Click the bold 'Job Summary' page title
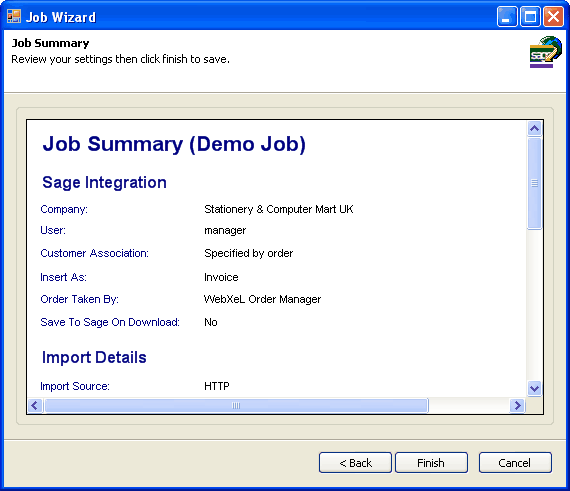570x491 pixels. click(x=51, y=43)
